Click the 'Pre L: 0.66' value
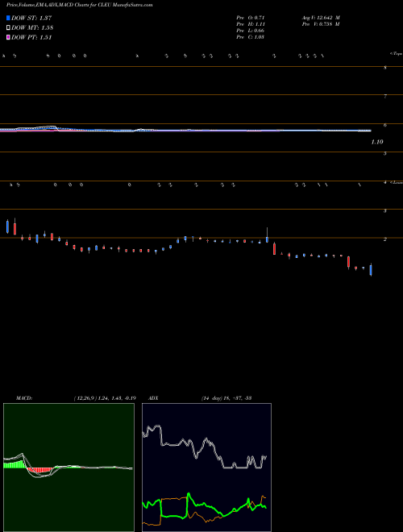Screen dimensions: 403x532 (x=251, y=31)
